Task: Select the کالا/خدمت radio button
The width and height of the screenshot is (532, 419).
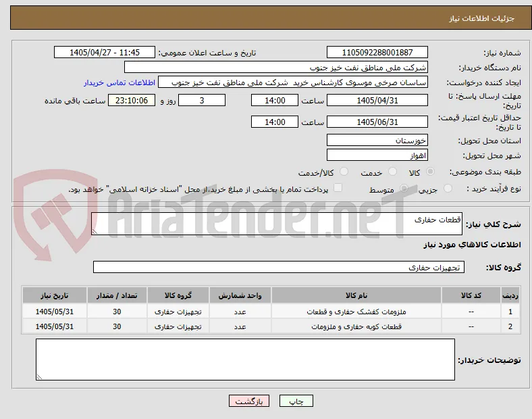Action: (344, 172)
